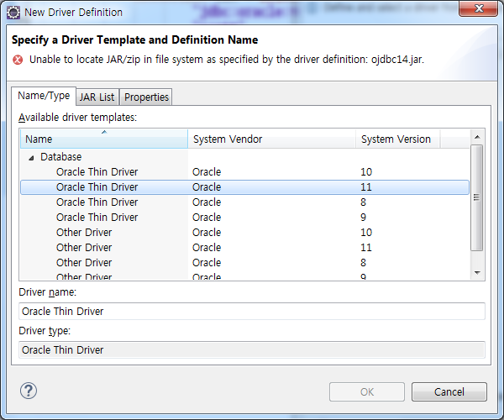504x420 pixels.
Task: Select Other Driver version 10 row
Action: pyautogui.click(x=244, y=233)
